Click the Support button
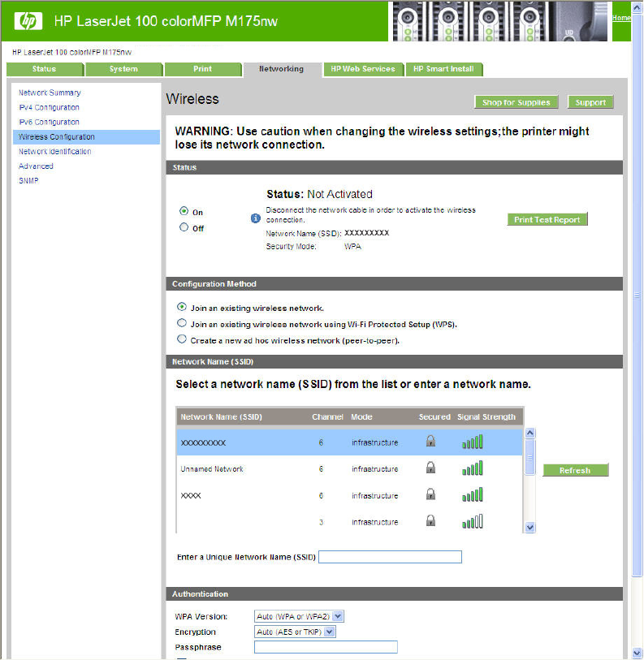 (x=590, y=102)
